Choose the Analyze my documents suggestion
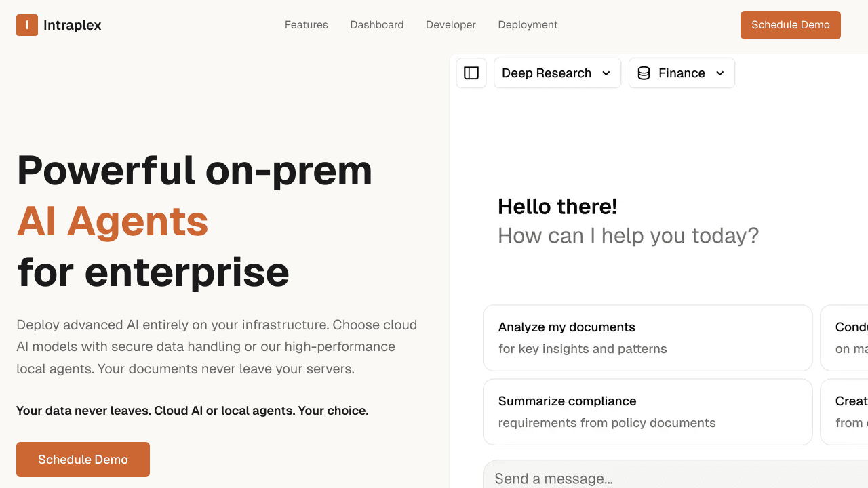 click(648, 338)
